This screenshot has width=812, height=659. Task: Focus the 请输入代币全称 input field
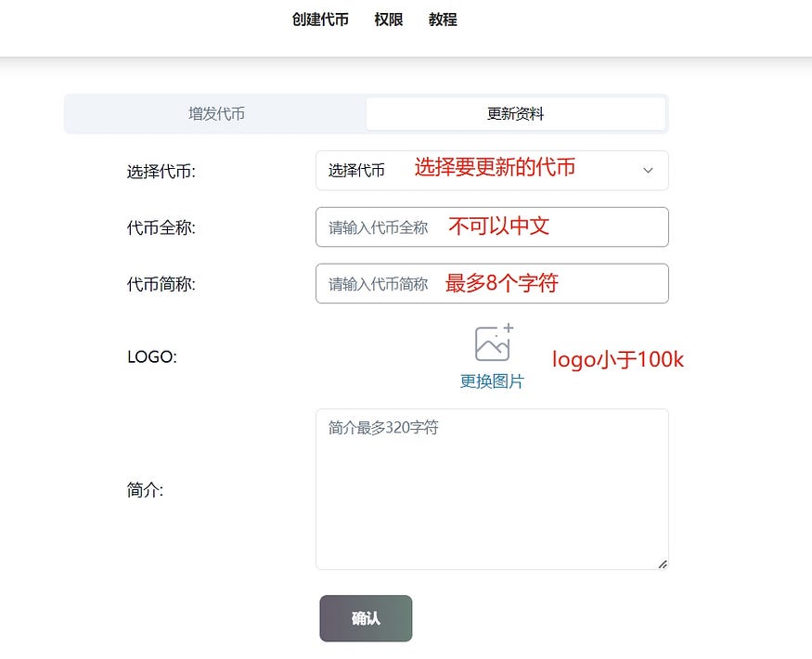pos(492,226)
